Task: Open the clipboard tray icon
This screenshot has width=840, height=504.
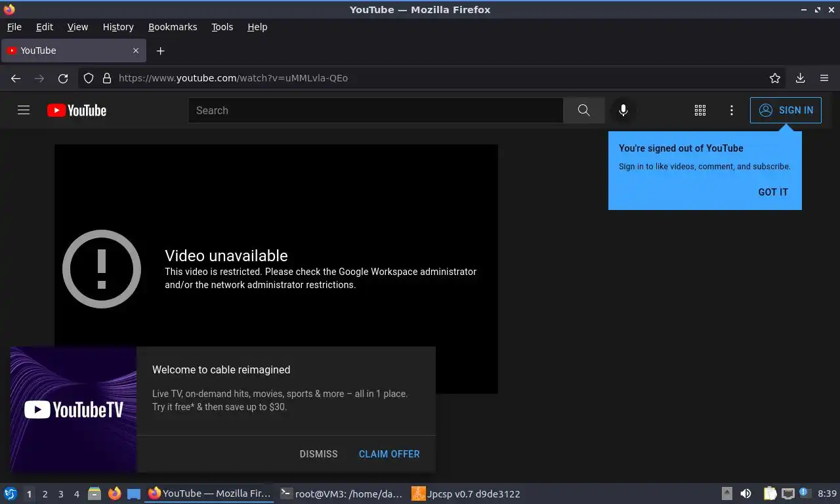Action: click(770, 493)
